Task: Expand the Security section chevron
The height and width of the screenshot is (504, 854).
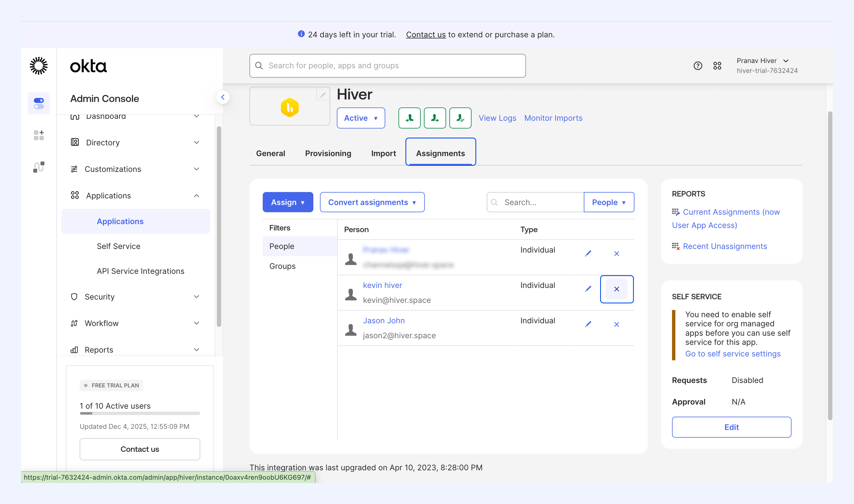Action: 196,296
